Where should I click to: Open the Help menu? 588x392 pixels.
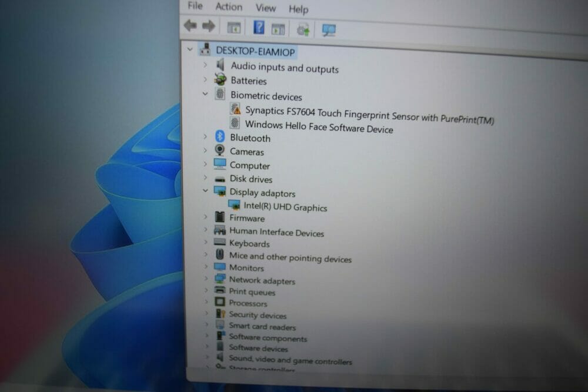coord(299,9)
